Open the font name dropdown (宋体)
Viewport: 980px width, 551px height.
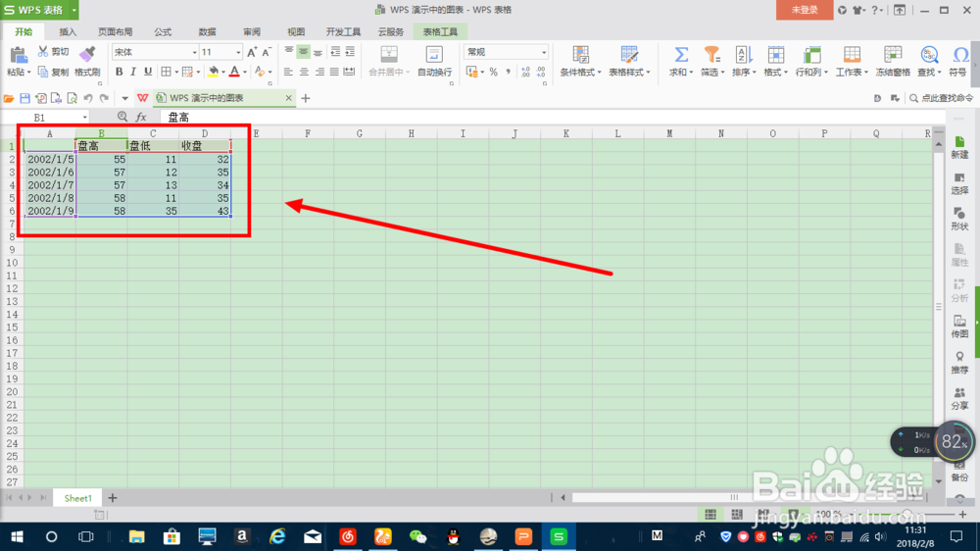194,53
